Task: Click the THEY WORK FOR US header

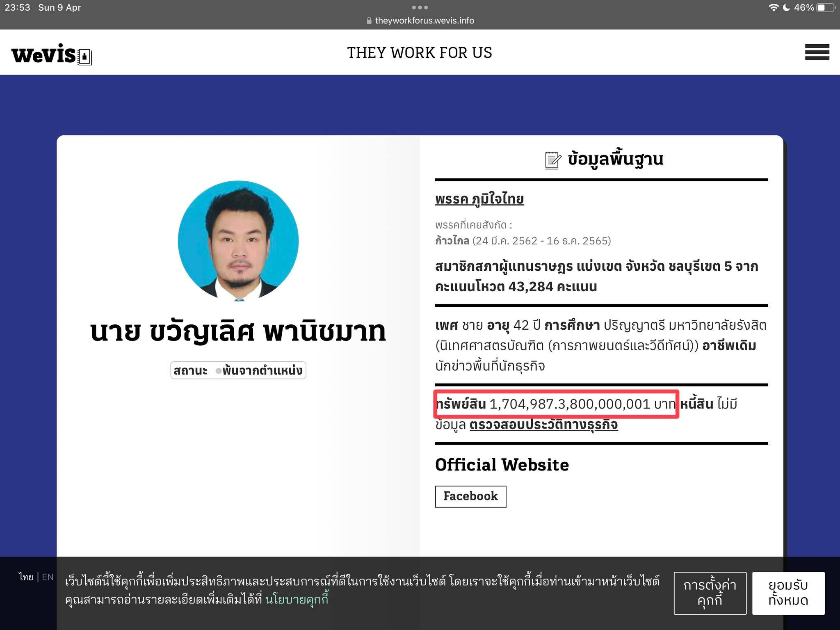Action: pos(420,52)
